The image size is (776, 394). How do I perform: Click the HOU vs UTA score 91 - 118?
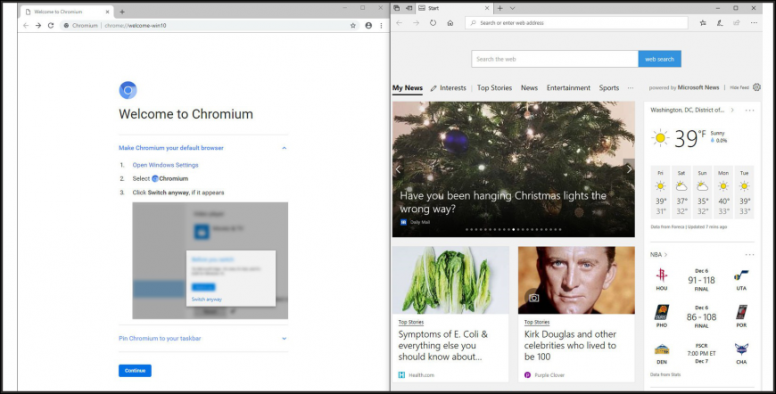701,280
